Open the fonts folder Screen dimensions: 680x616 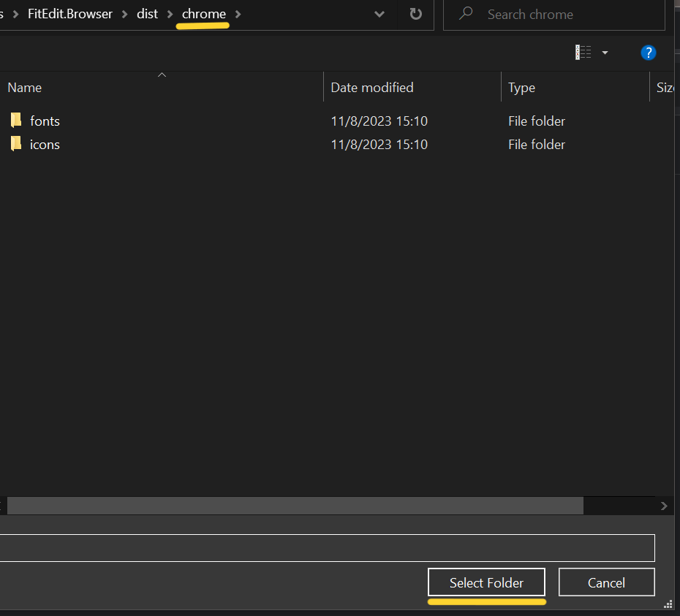(x=45, y=121)
